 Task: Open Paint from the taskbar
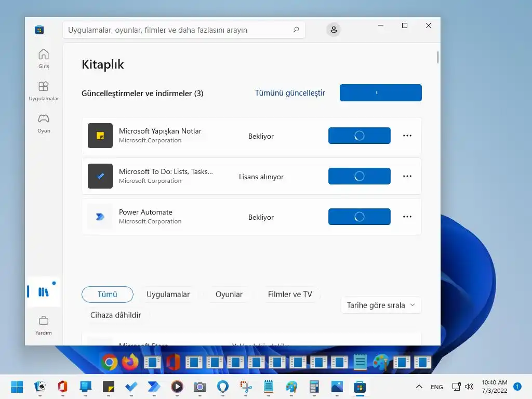(291, 387)
